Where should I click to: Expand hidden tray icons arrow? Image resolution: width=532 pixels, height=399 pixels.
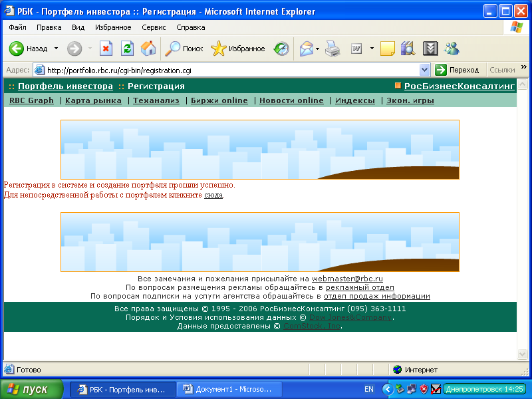[x=388, y=389]
